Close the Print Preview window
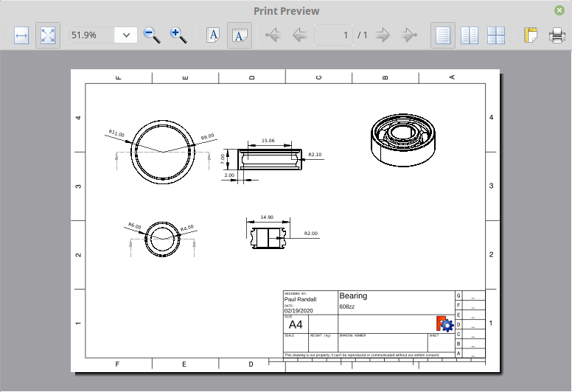 pyautogui.click(x=559, y=10)
